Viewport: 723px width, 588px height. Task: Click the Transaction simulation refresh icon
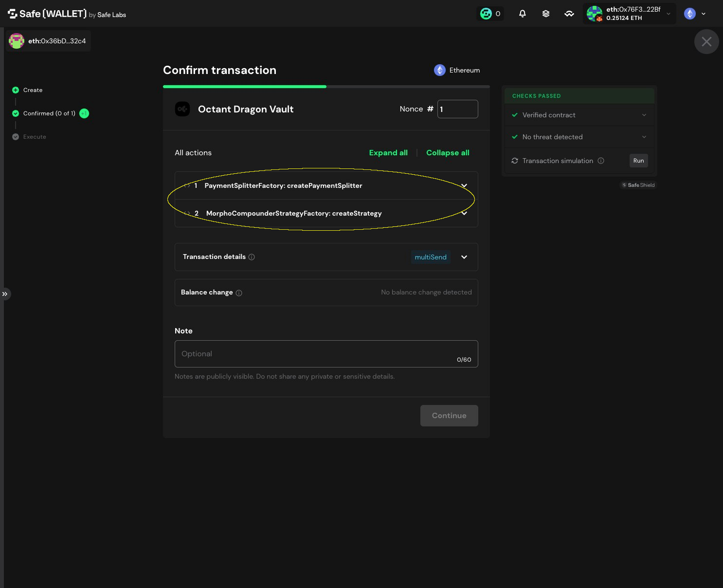point(515,161)
